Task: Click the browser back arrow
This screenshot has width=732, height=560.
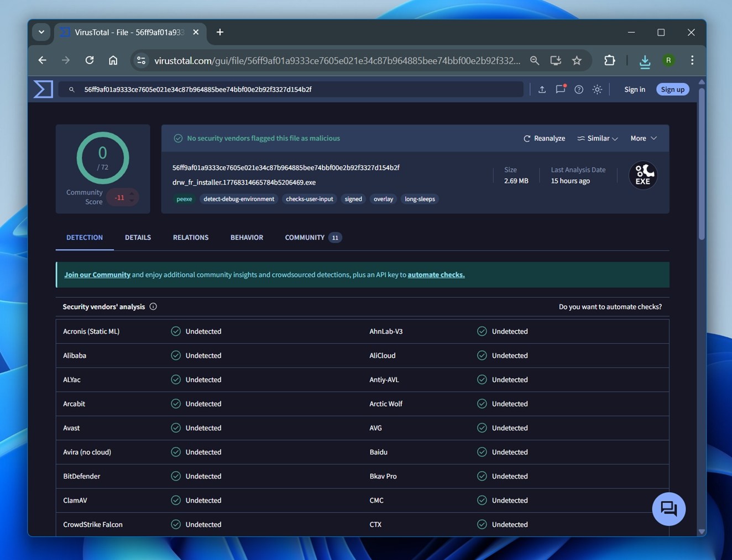Action: 43,60
